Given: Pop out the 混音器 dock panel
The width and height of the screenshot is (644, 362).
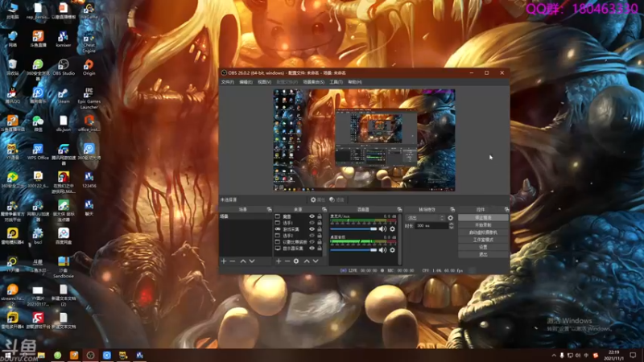Looking at the screenshot, I should click(x=399, y=209).
